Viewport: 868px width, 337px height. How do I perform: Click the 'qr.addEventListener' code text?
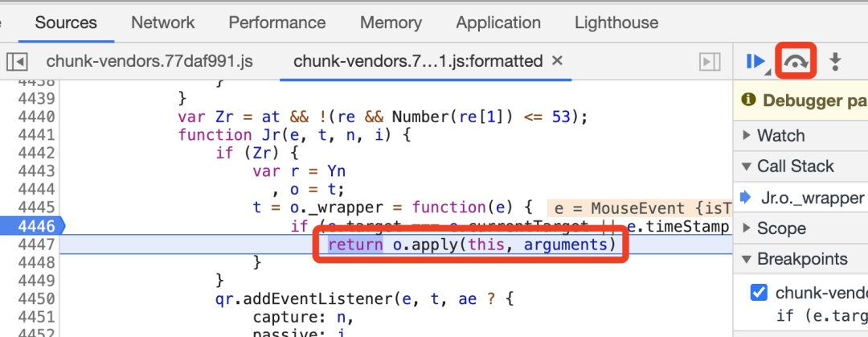(304, 300)
